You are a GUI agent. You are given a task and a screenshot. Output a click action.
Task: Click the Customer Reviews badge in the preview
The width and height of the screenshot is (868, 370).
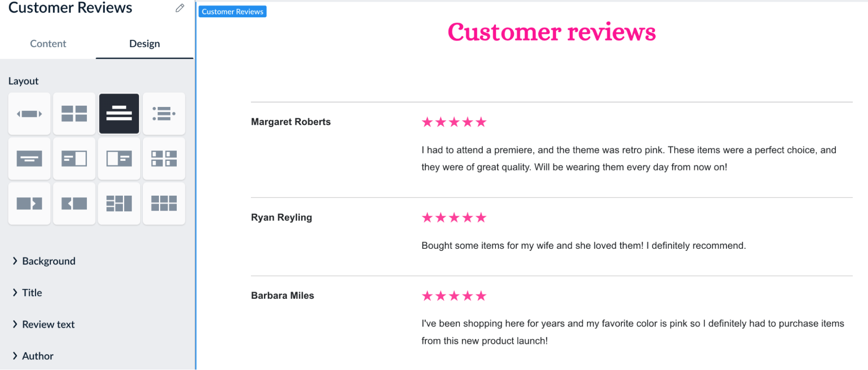tap(232, 12)
